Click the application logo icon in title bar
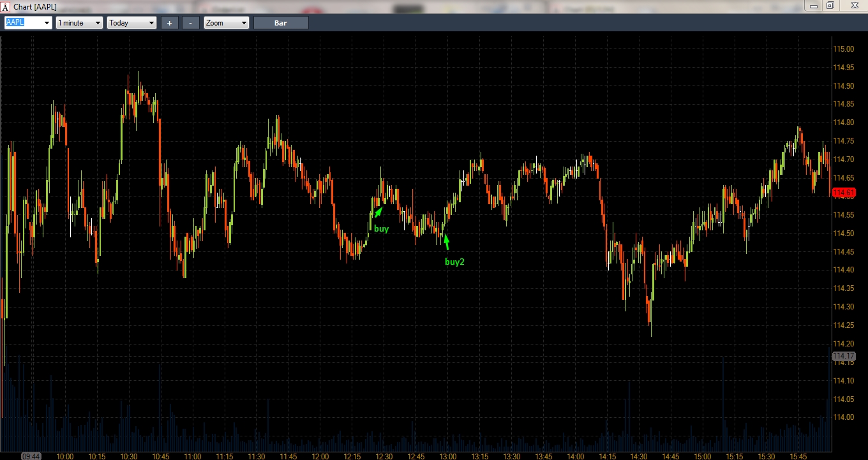 click(6, 6)
